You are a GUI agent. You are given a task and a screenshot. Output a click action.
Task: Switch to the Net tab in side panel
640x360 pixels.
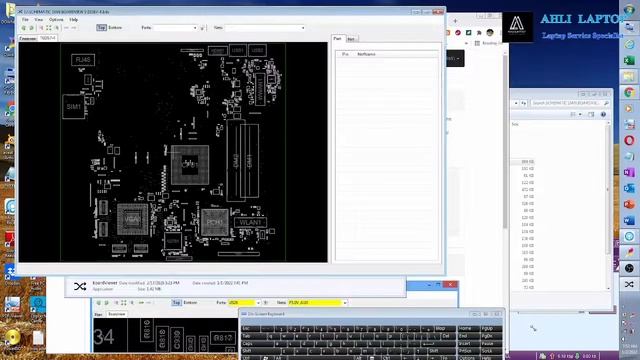click(x=351, y=39)
